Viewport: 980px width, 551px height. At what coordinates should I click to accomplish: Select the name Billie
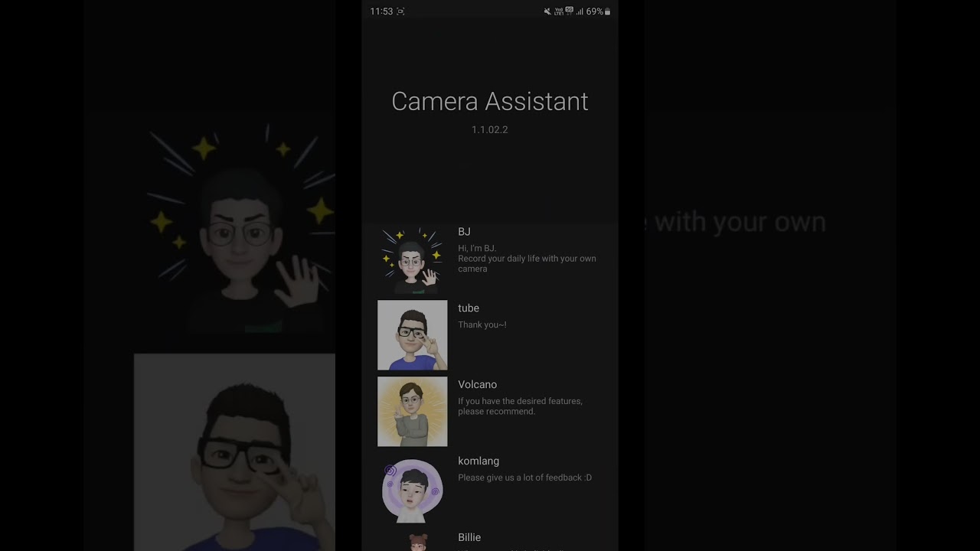(x=469, y=538)
